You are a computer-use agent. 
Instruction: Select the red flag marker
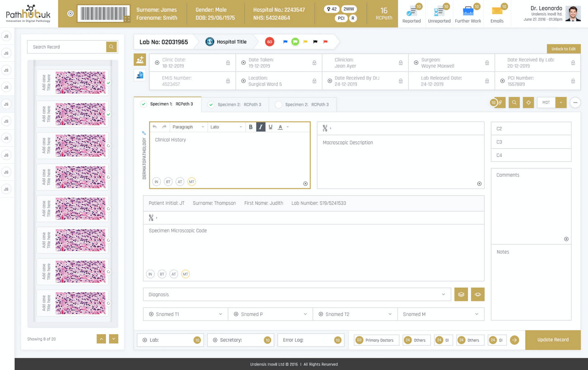pos(325,42)
